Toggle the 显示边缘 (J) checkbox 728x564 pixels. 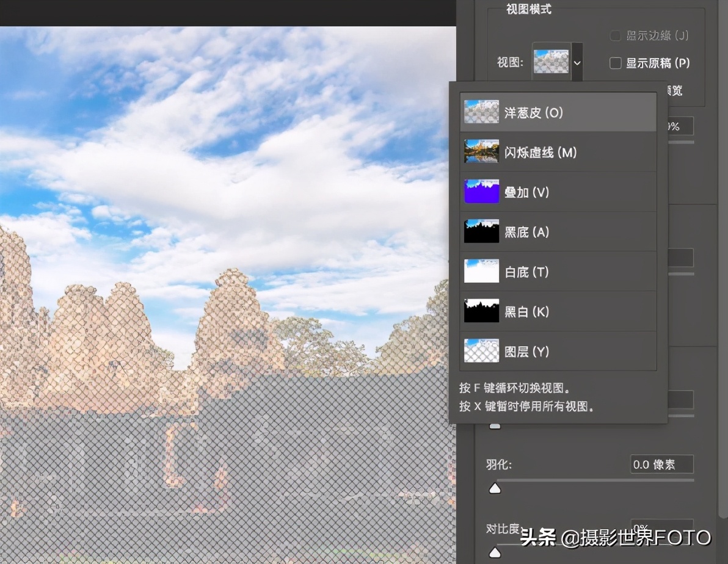tap(616, 36)
